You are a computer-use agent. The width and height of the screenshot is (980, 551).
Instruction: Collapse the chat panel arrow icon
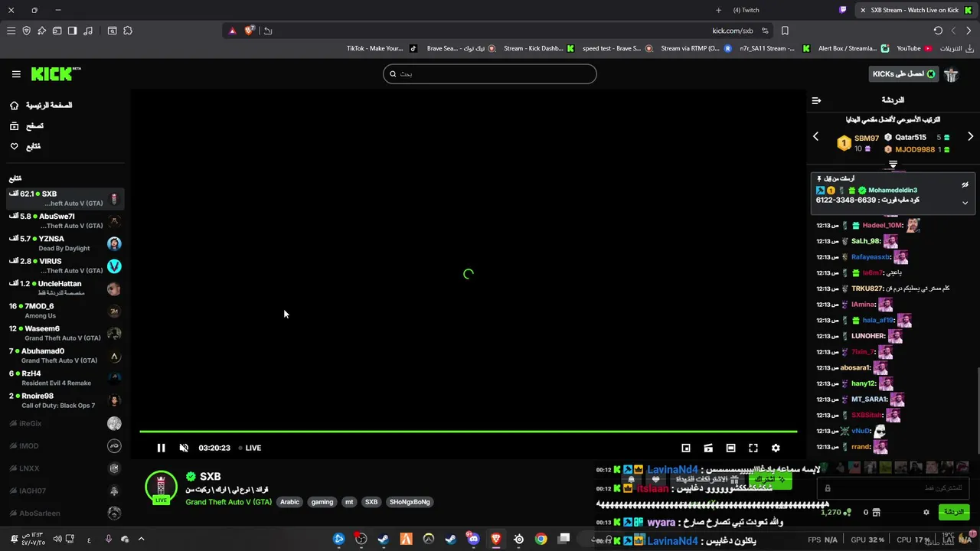point(816,100)
